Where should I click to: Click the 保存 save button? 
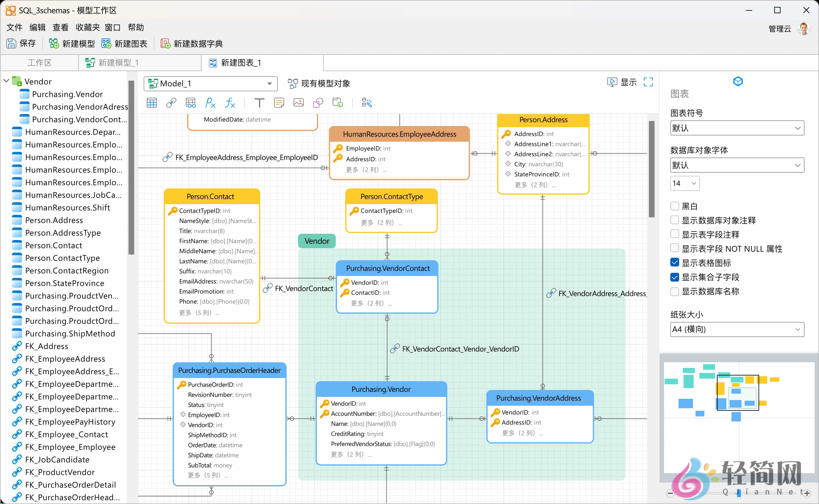click(x=21, y=43)
